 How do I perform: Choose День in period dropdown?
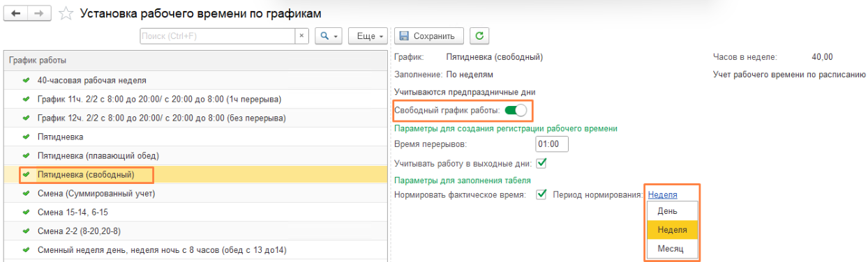(x=673, y=210)
